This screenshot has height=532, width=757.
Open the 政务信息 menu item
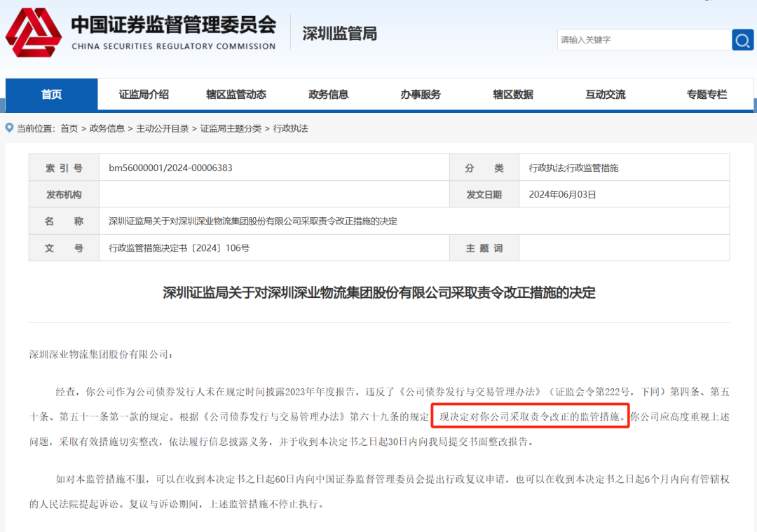[x=328, y=94]
